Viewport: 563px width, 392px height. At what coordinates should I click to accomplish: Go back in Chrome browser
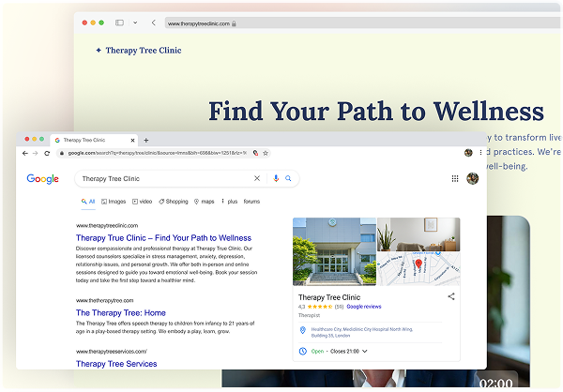pyautogui.click(x=24, y=153)
